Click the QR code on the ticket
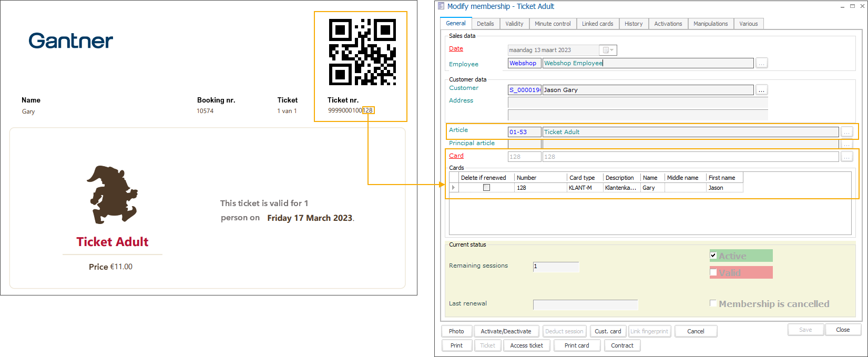Viewport: 868px width, 357px height. click(x=362, y=52)
